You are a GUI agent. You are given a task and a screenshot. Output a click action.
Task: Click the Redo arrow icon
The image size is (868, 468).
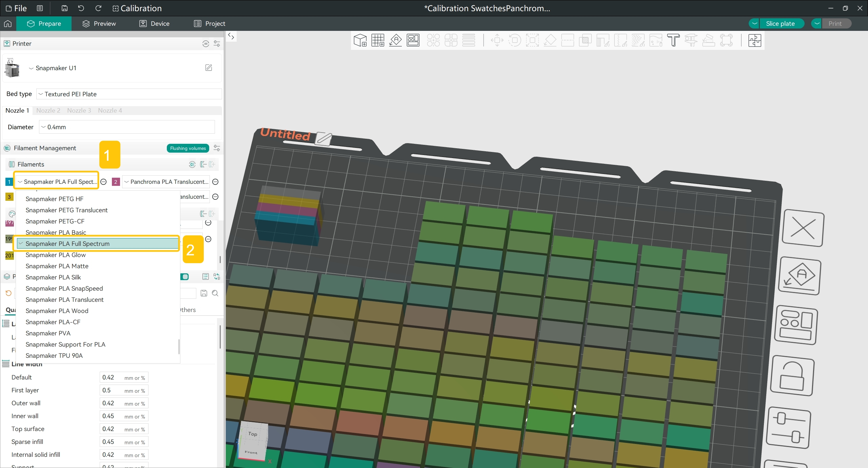coord(98,8)
